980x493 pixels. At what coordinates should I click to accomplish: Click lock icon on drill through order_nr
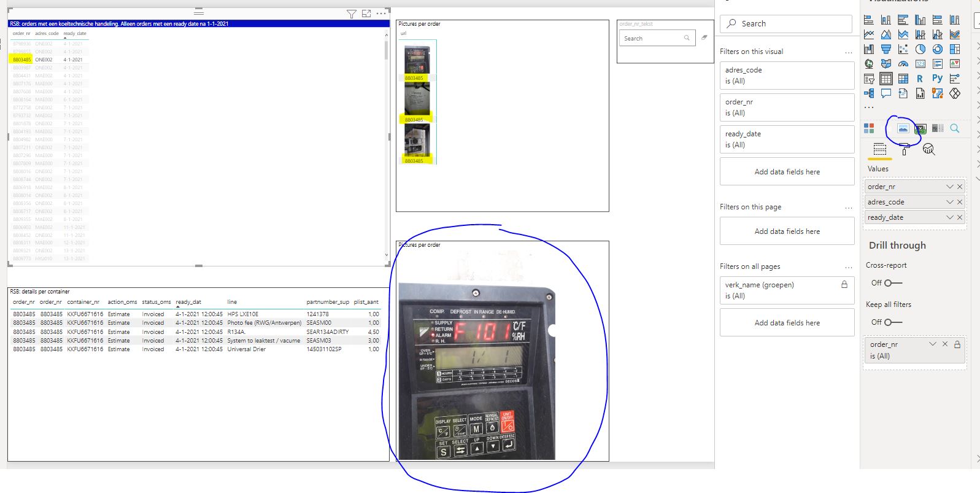point(957,344)
